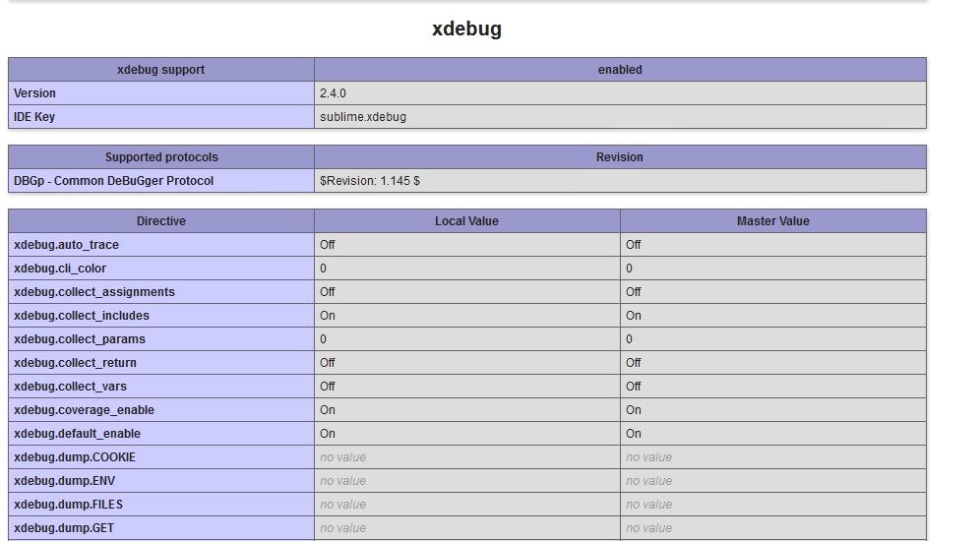
Task: Click master 'no value' for xdebug.dump.COOKIE
Action: [648, 457]
